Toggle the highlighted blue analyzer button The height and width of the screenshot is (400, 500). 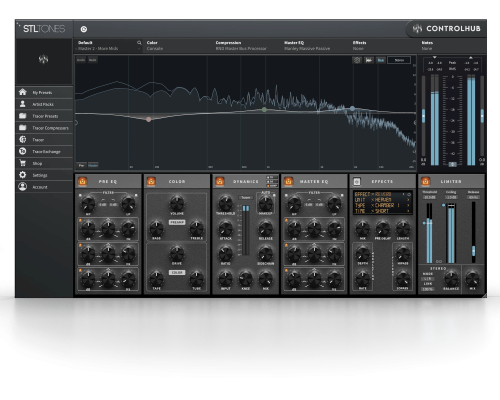[381, 60]
